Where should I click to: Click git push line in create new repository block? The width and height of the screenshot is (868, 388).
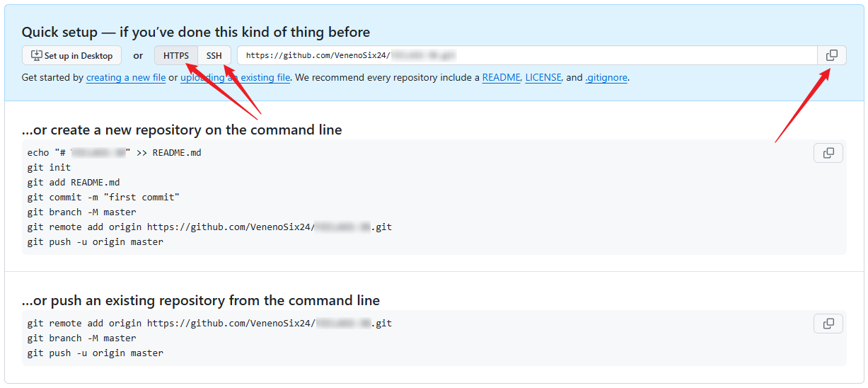(x=95, y=242)
